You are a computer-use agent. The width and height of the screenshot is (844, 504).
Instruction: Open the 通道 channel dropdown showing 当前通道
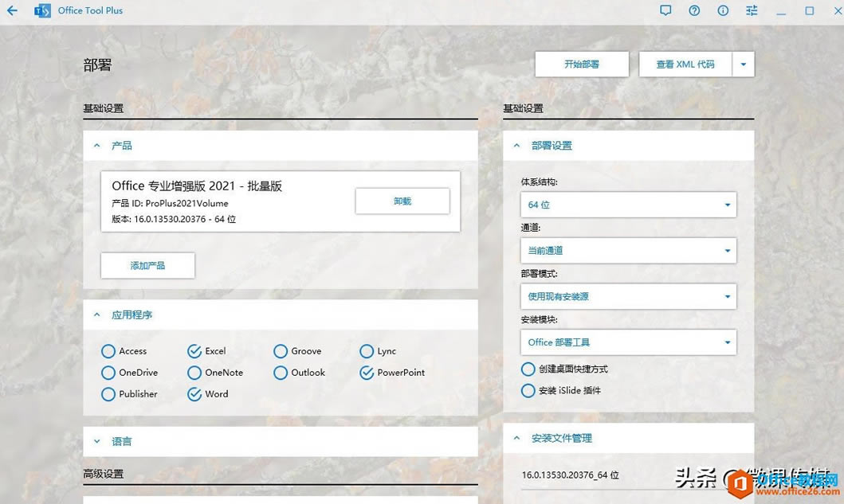click(628, 250)
